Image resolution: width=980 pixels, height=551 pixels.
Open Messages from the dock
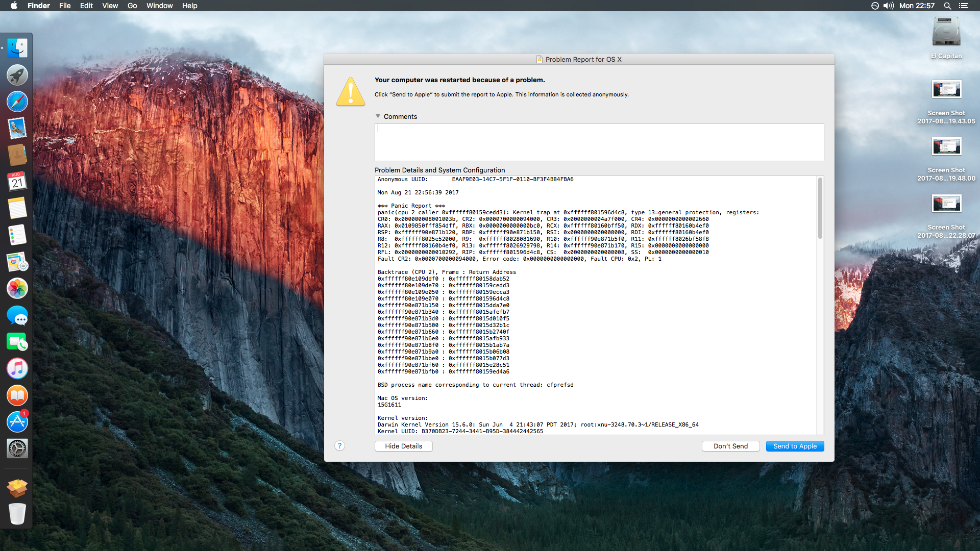17,316
